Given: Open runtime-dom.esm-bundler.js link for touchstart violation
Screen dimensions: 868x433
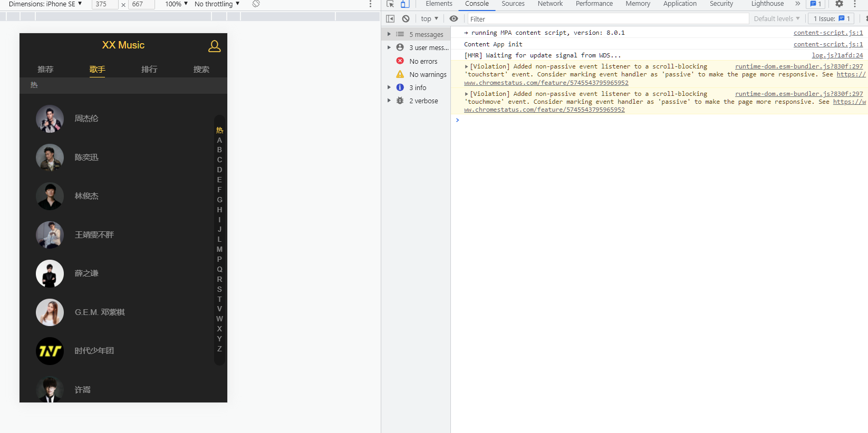Looking at the screenshot, I should point(799,66).
